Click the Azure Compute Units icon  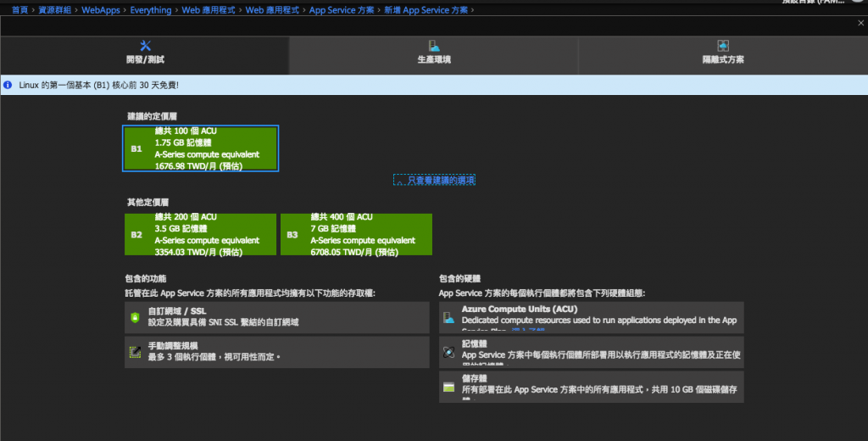449,317
